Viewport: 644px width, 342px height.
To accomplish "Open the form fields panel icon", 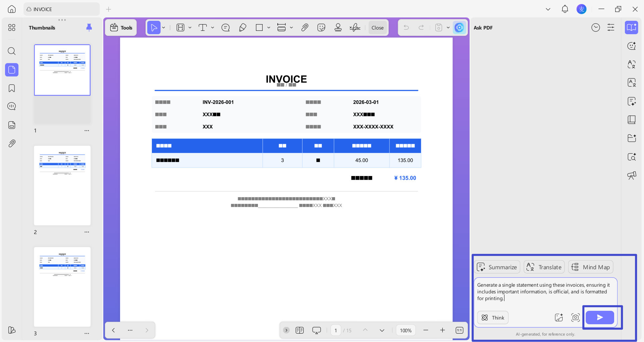I will (12, 125).
